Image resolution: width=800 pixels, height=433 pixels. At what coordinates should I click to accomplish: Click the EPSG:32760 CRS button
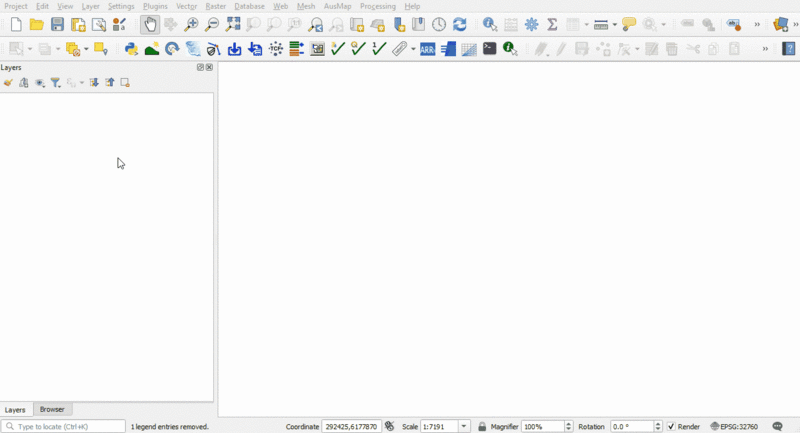pos(735,427)
